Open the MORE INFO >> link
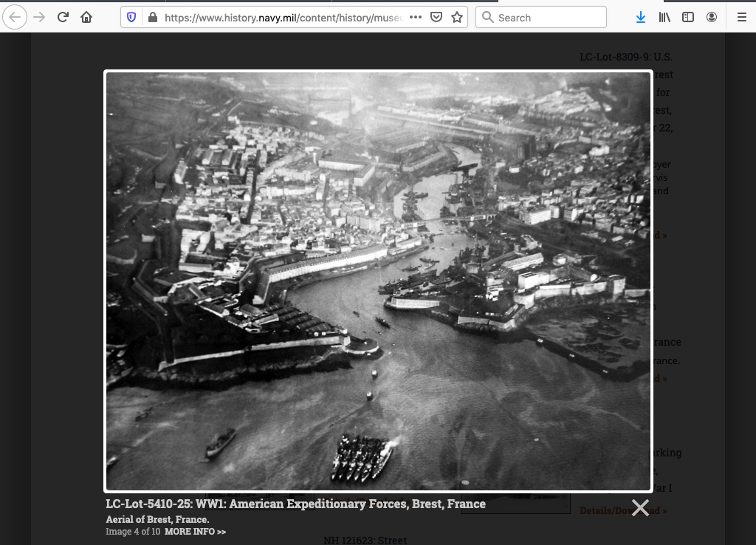Screen dimensions: 756x545 click(x=195, y=532)
